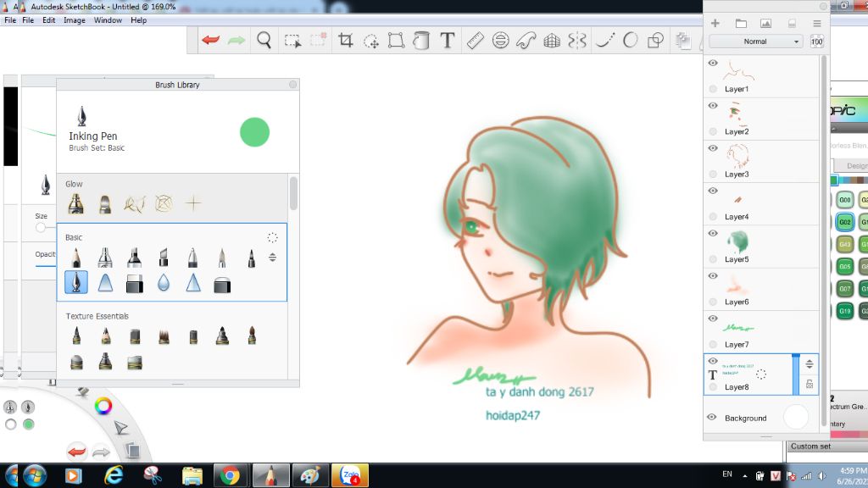
Task: Add a new layer with plus icon
Action: coord(715,23)
